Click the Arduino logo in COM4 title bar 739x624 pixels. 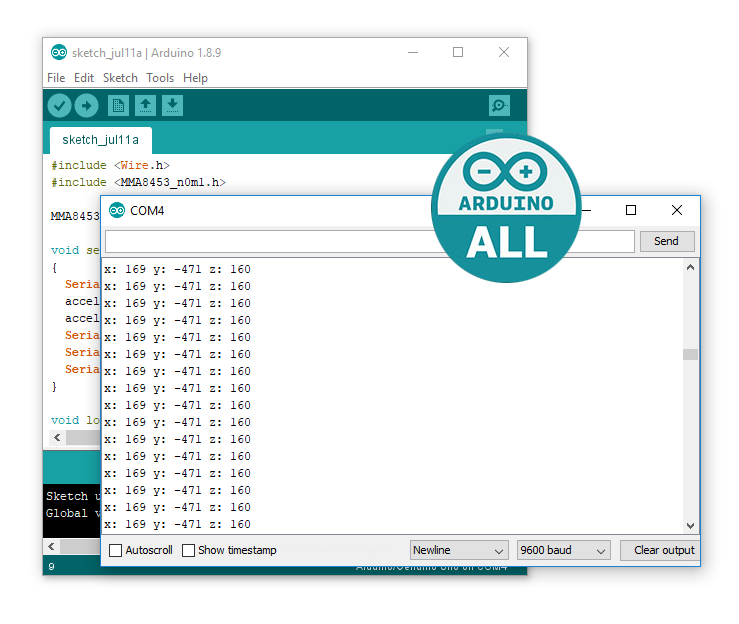point(117,210)
